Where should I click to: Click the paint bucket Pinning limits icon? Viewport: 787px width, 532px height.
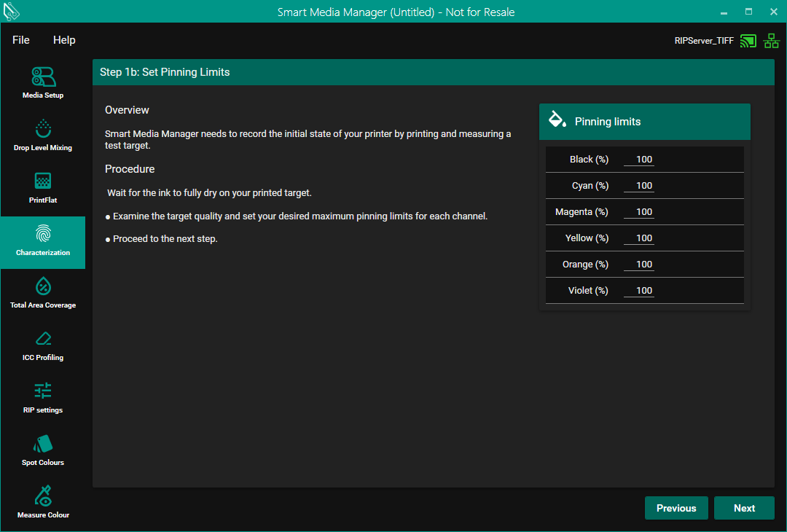click(557, 120)
